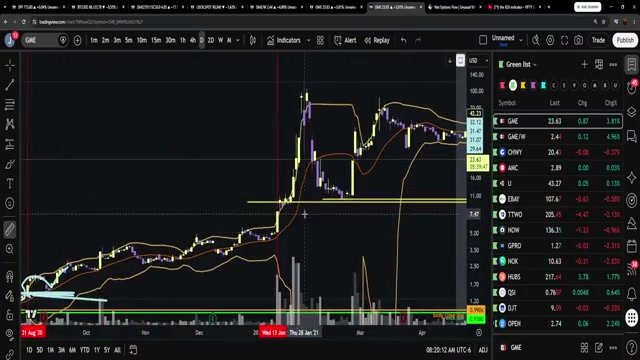Select the crosshair cursor tool

pos(10,65)
